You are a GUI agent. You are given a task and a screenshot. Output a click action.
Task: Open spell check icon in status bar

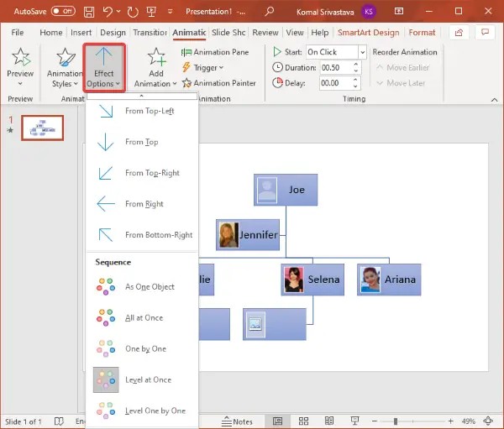[59, 421]
